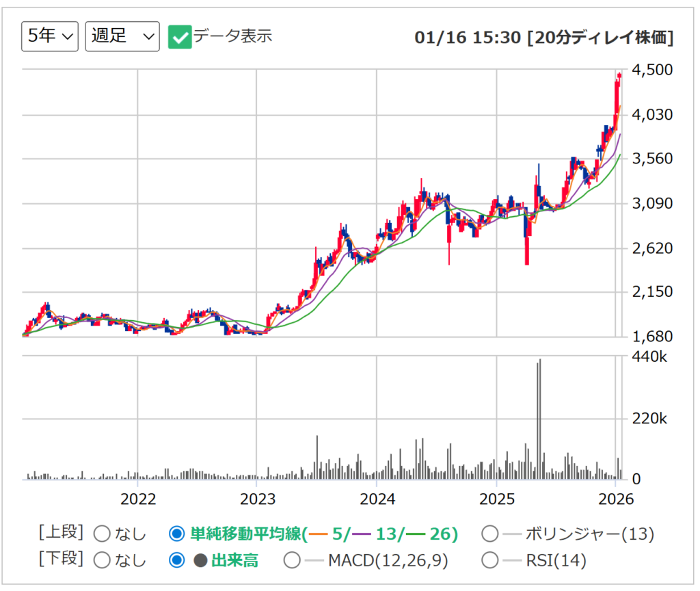Open the 5年 period dropdown
700x591 pixels.
pyautogui.click(x=49, y=36)
